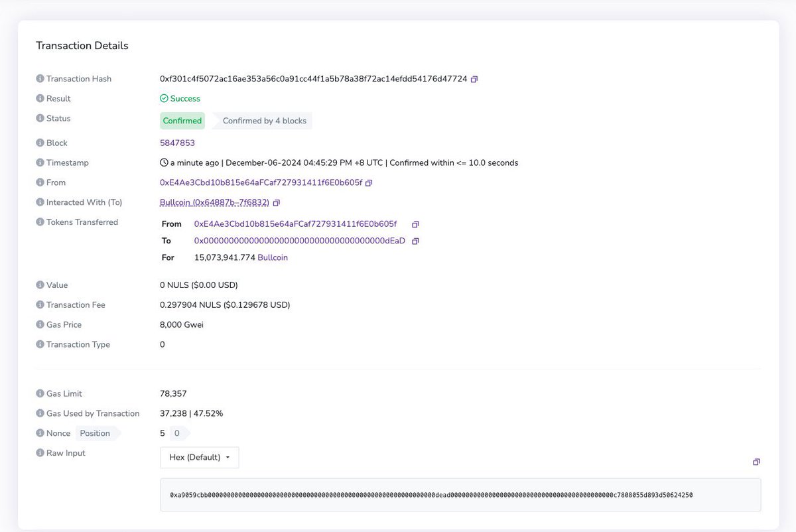Copy the dEaD burn address
796x532 pixels.
pyautogui.click(x=416, y=241)
